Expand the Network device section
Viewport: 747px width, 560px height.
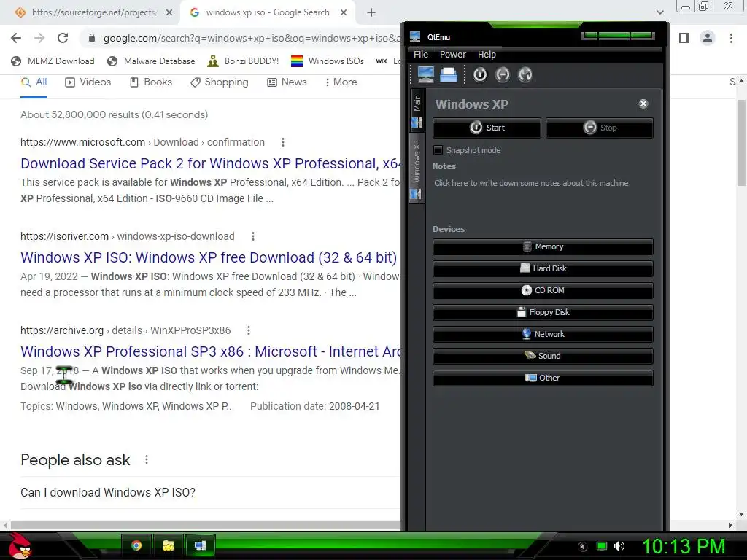tap(543, 334)
